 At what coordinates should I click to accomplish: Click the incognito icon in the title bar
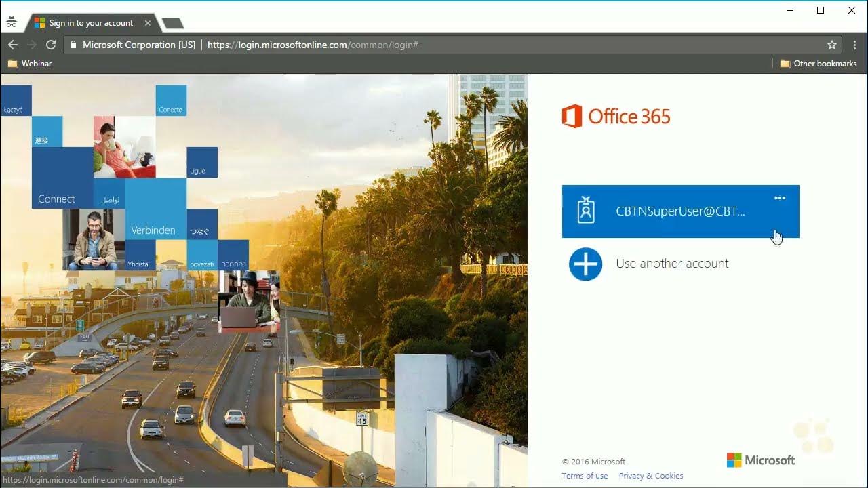[12, 22]
